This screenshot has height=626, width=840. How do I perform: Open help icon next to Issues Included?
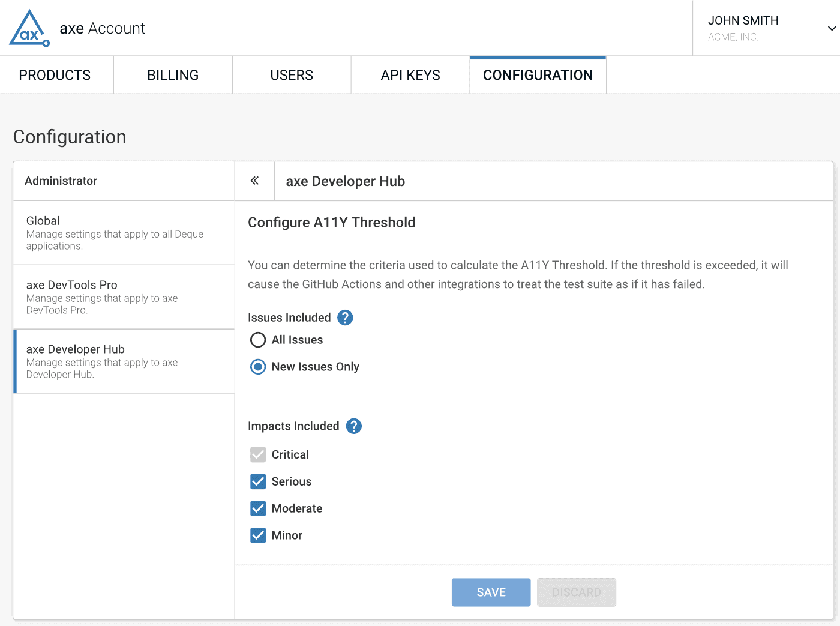click(x=345, y=318)
